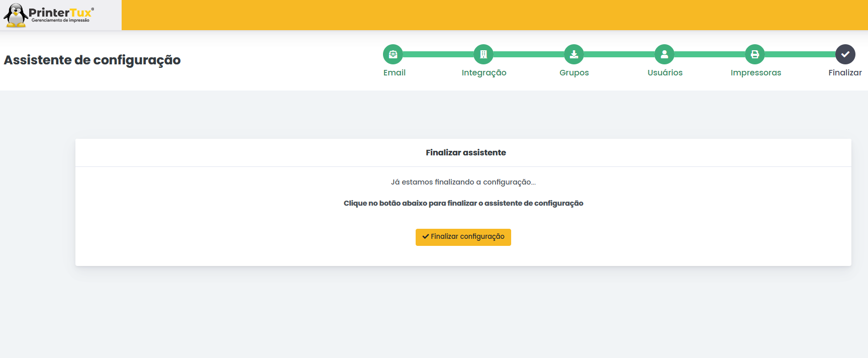Open the Grupos step download icon
868x358 pixels.
[x=574, y=54]
